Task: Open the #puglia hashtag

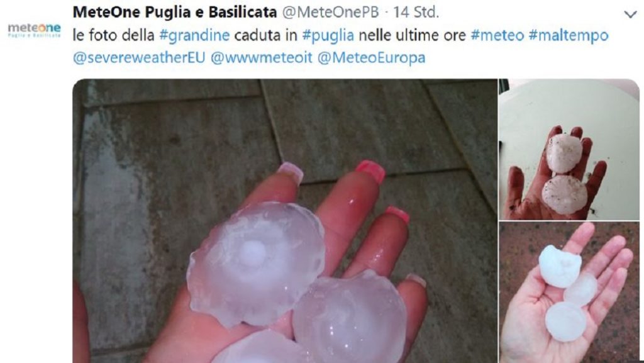Action: pyautogui.click(x=328, y=35)
